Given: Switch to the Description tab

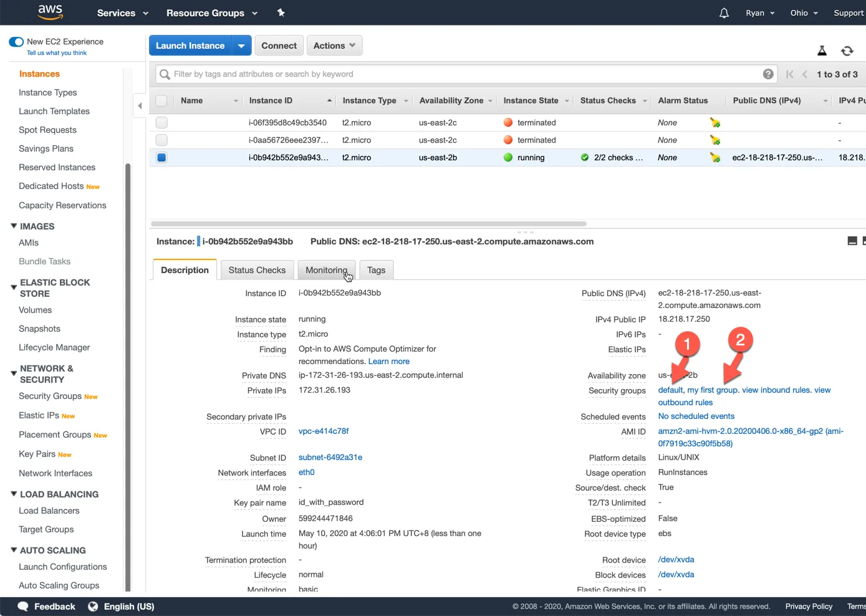Looking at the screenshot, I should pos(185,270).
